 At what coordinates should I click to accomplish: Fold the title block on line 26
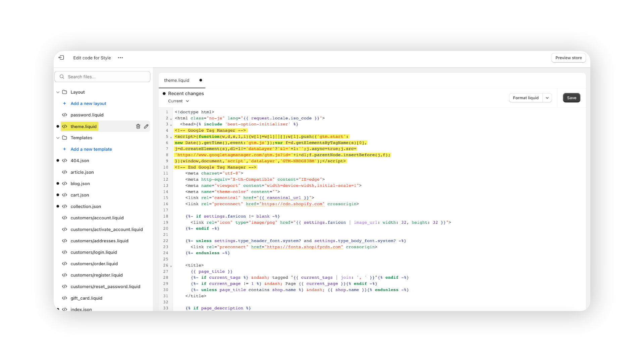[x=171, y=266]
